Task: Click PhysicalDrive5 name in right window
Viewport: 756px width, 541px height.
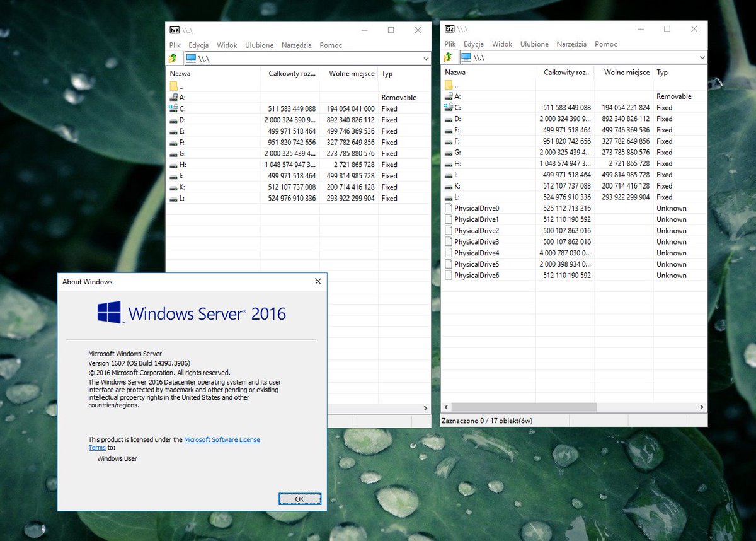Action: coord(476,264)
